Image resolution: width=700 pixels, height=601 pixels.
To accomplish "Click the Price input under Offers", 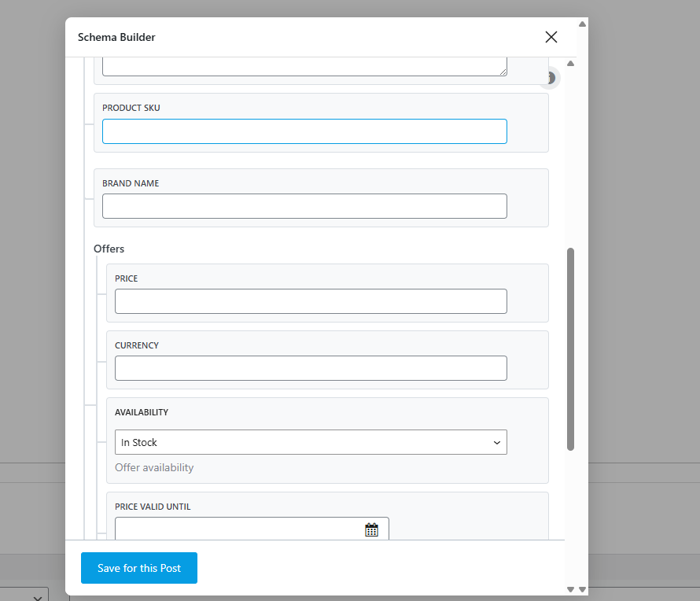I will click(x=311, y=300).
